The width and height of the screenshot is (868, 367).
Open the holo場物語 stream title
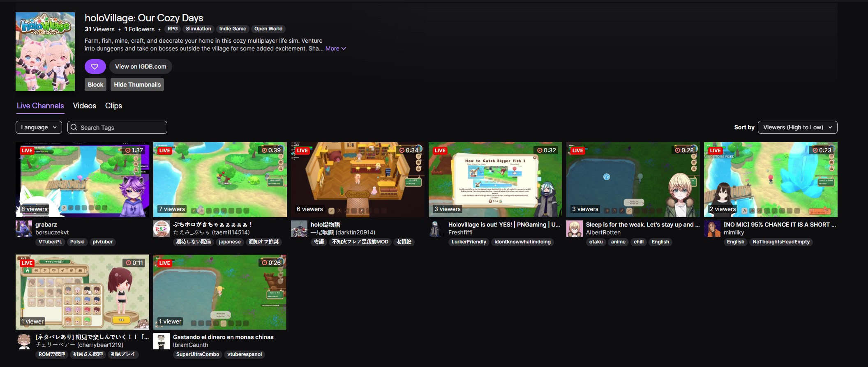325,225
